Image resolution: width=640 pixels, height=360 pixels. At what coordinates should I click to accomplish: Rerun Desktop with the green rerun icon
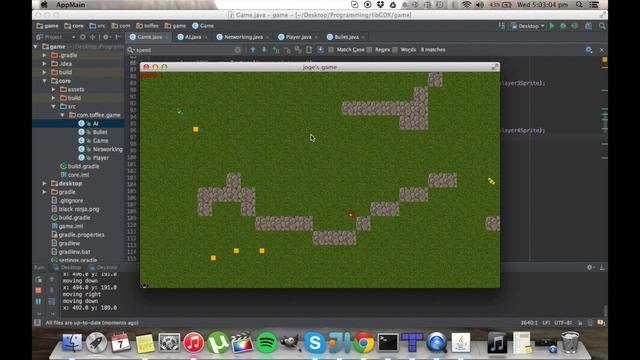[x=38, y=280]
